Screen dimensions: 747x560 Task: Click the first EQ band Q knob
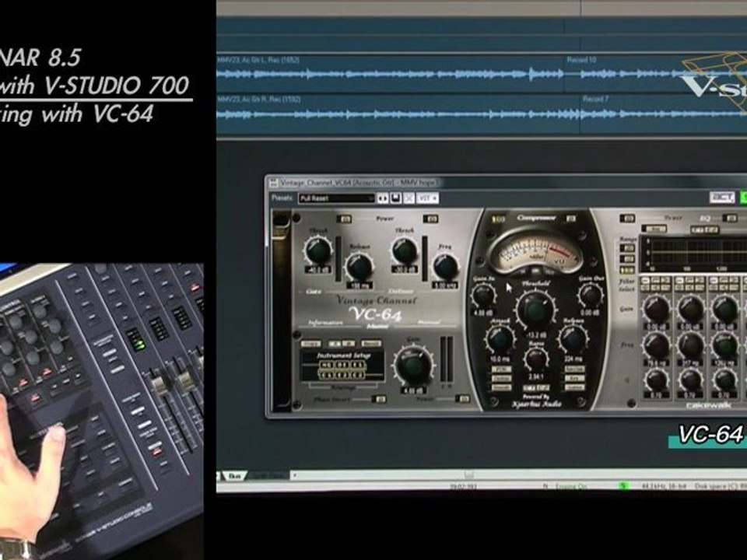pos(657,380)
